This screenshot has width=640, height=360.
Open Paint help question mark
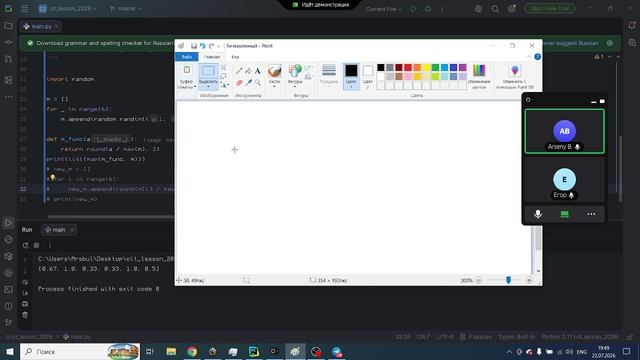[x=538, y=57]
